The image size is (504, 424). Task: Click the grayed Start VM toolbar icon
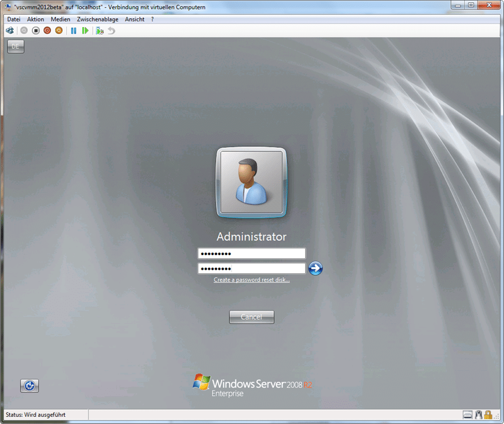24,30
